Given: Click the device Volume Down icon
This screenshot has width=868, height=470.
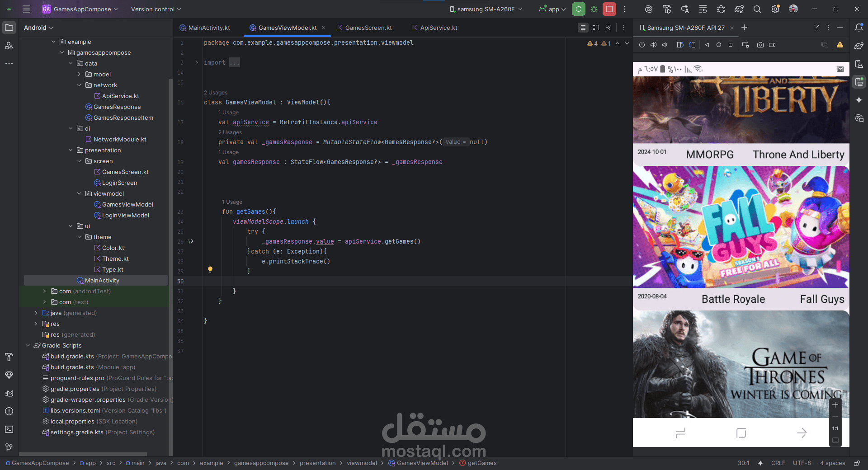Looking at the screenshot, I should pos(665,45).
